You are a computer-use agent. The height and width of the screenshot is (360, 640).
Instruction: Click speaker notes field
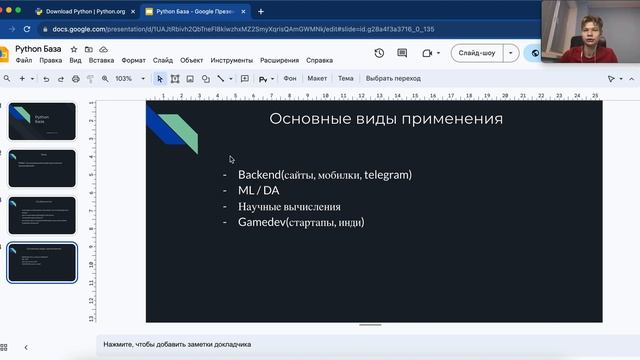click(367, 344)
